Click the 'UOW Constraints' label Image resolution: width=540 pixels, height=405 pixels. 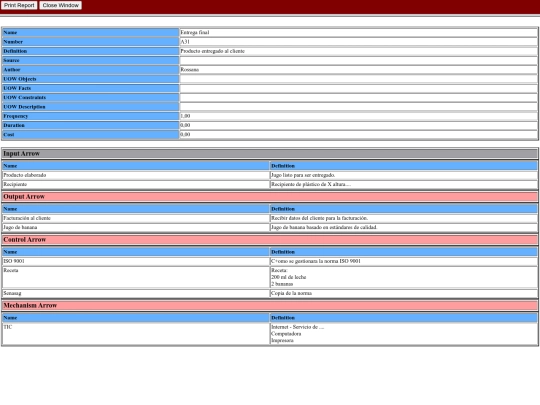pyautogui.click(x=24, y=97)
